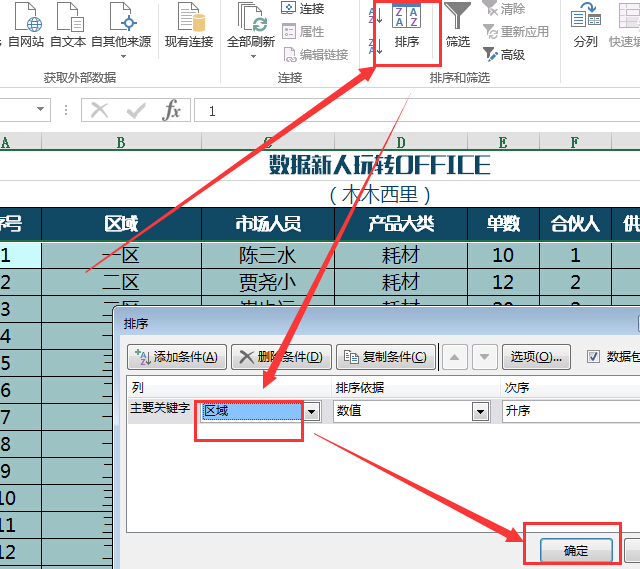Click the Move Up arrow in Sort dialog
This screenshot has height=569, width=640.
(x=454, y=357)
